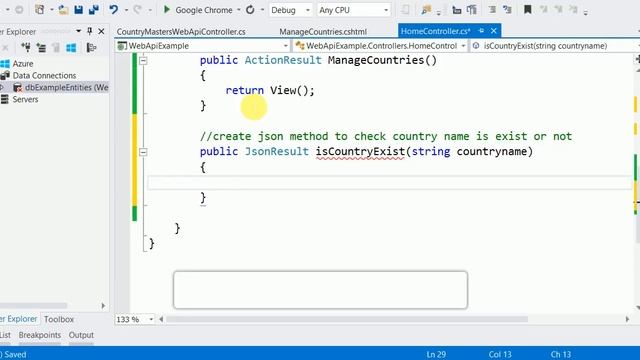Screen dimensions: 640x360
Task: Click the comment line about json method
Action: (386, 136)
